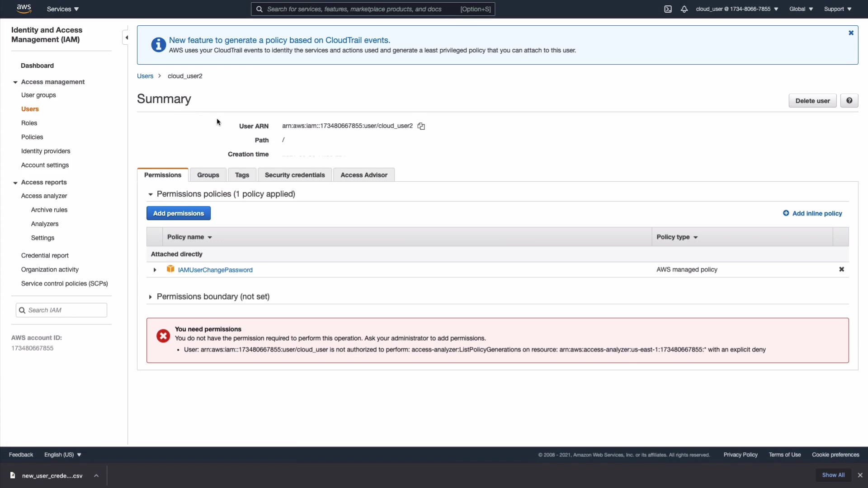Open the downloaded csv file options chevron
This screenshot has width=868, height=488.
pyautogui.click(x=96, y=475)
